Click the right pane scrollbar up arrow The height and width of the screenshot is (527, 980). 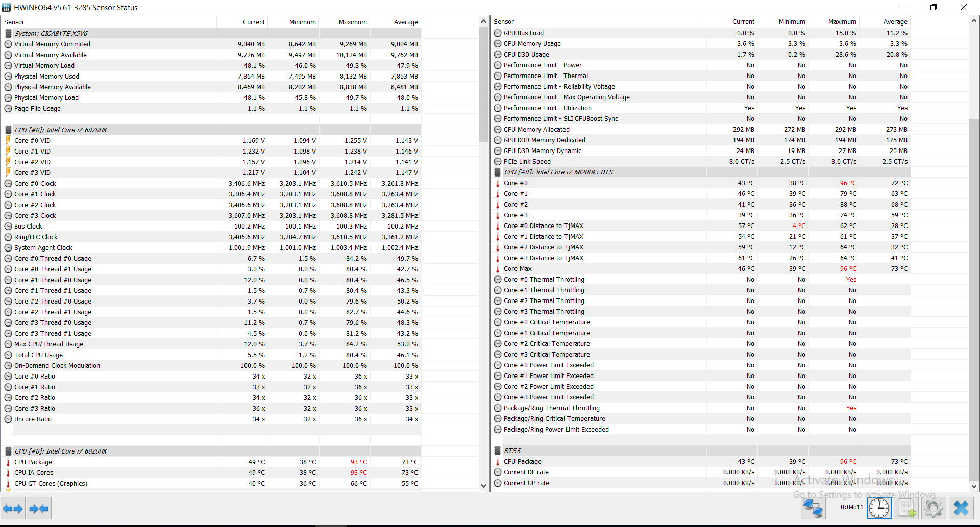pos(974,21)
